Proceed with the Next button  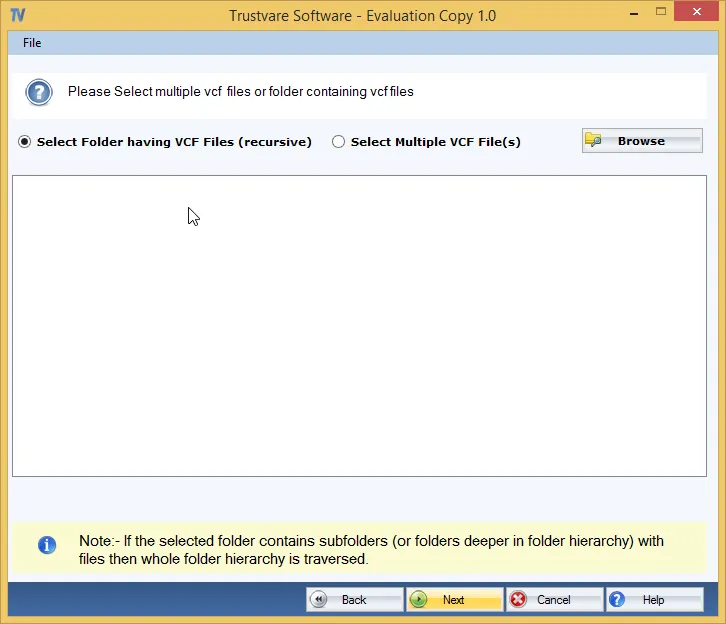pos(454,599)
